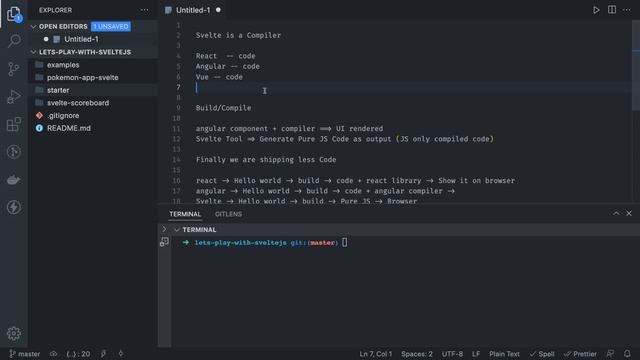
Task: Click the feedback icon in status bar
Action: click(x=611, y=354)
